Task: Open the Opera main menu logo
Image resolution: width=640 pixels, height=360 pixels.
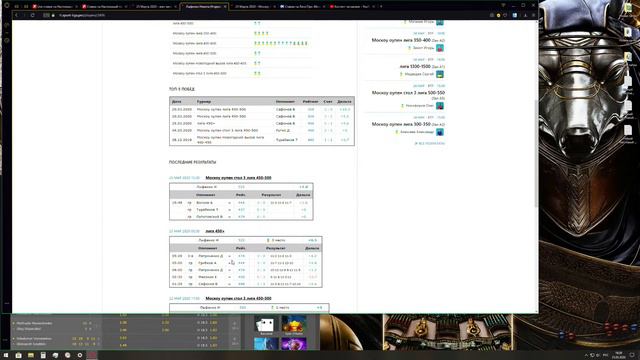Action: pos(6,5)
